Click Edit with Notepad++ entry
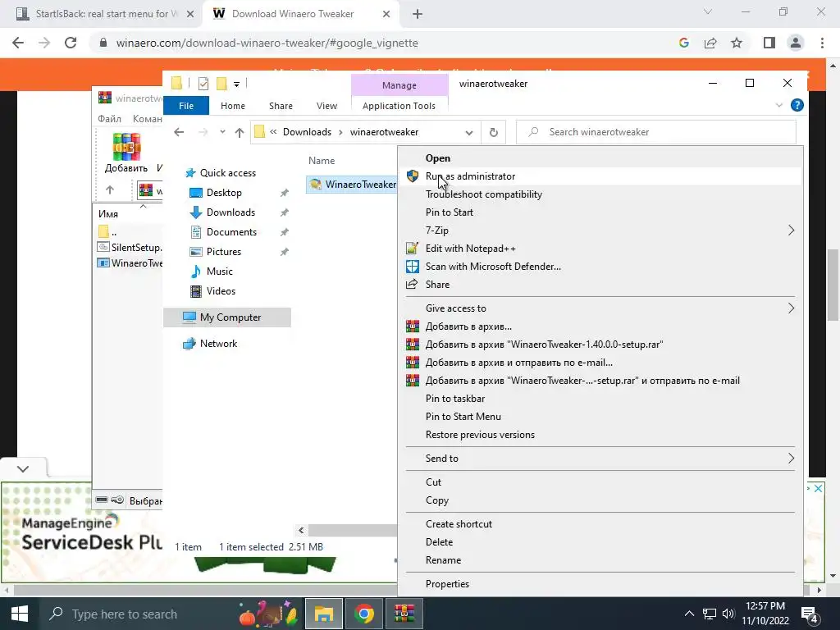This screenshot has height=630, width=840. (600, 249)
